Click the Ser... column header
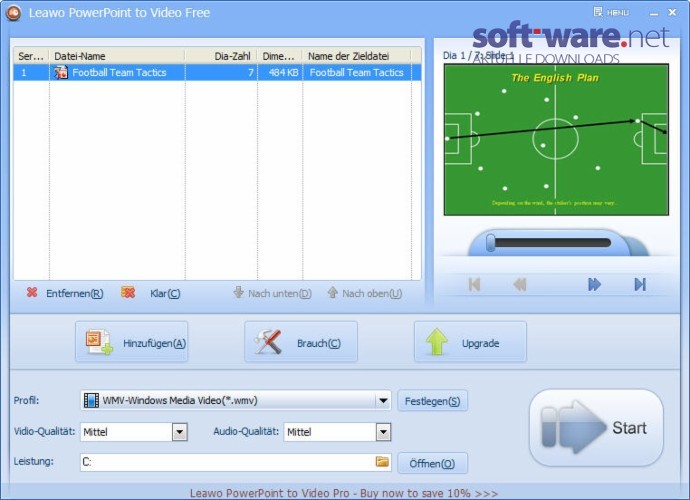690x500 pixels. tap(31, 56)
